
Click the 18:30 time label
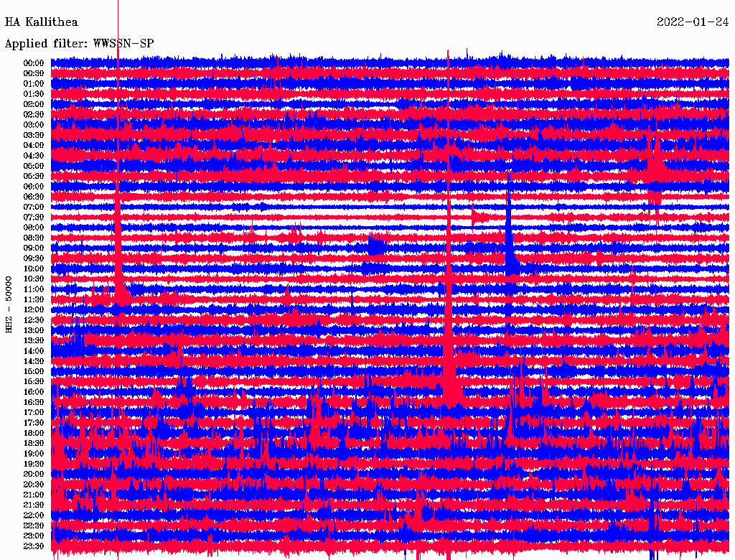point(33,443)
